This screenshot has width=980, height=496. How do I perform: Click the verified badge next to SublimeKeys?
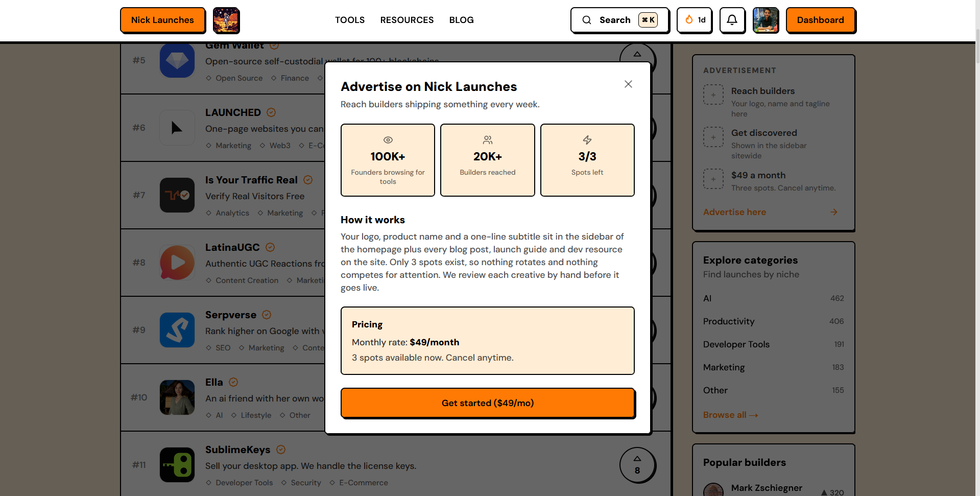point(281,450)
